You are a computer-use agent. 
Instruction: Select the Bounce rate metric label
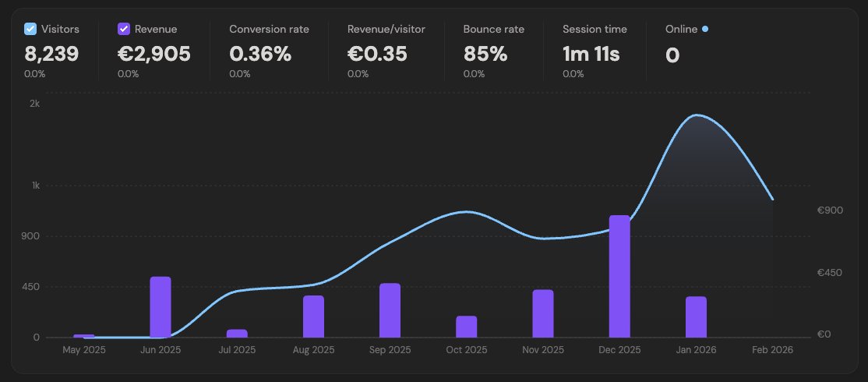click(x=494, y=30)
